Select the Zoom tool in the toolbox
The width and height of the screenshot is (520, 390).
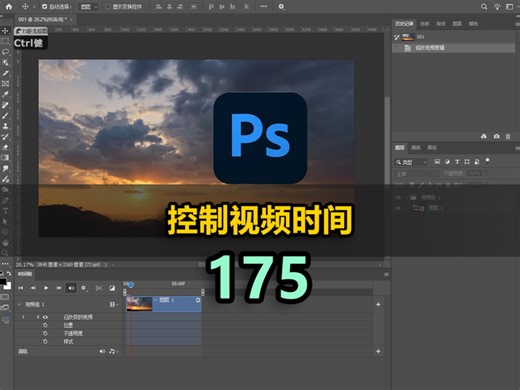(x=5, y=253)
